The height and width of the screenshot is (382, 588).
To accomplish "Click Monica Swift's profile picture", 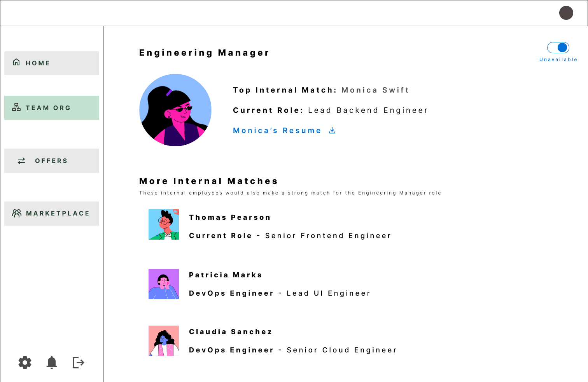I will click(175, 110).
